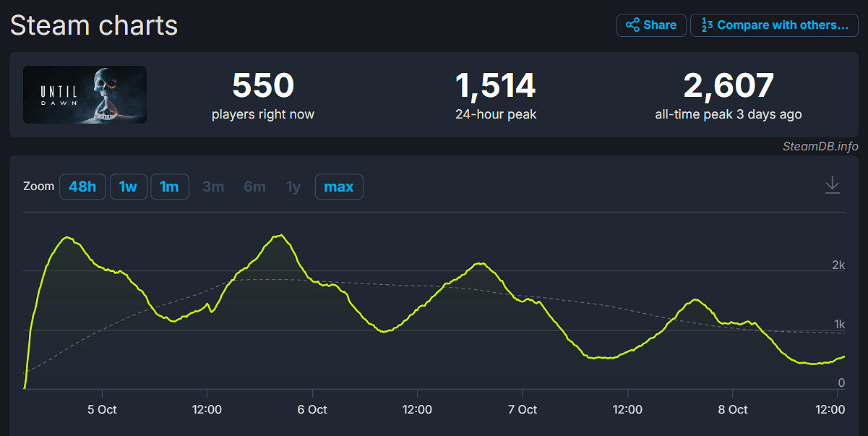The width and height of the screenshot is (868, 436).
Task: Switch chart zoom to 1w
Action: [x=128, y=187]
